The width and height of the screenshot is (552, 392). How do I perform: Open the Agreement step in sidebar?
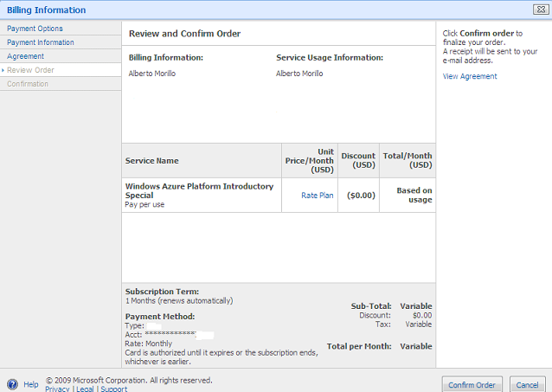point(25,56)
